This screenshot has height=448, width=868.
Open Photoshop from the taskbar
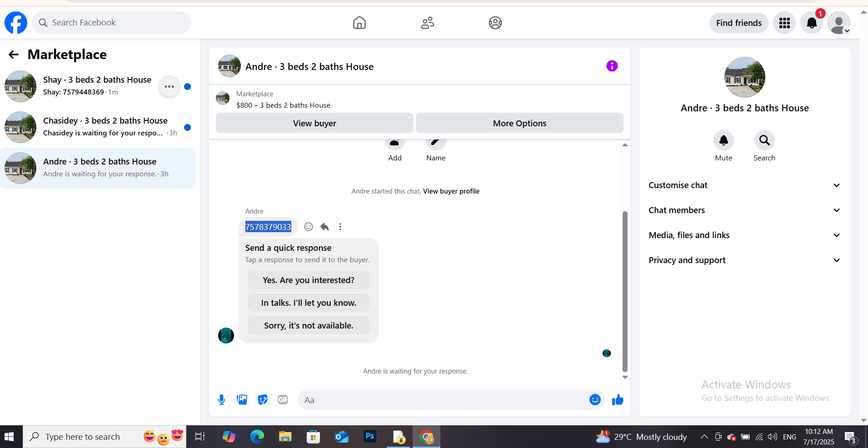click(370, 437)
